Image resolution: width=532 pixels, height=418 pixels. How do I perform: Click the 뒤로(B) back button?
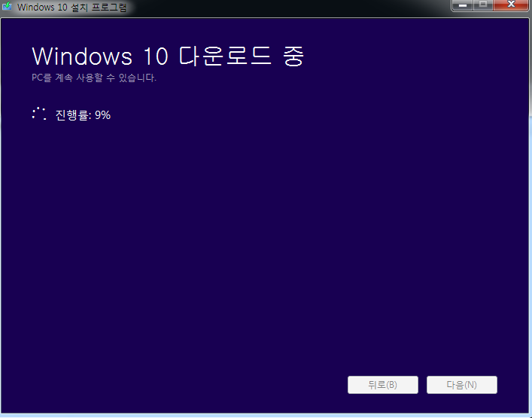click(x=383, y=385)
